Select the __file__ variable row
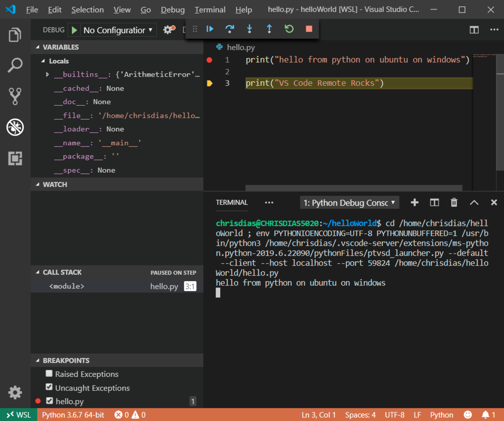This screenshot has width=504, height=421. (x=117, y=116)
